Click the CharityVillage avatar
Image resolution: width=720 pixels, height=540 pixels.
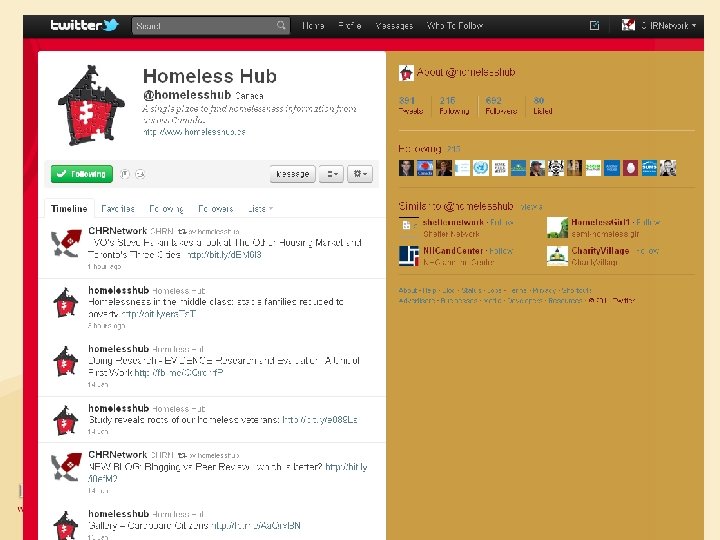point(557,256)
